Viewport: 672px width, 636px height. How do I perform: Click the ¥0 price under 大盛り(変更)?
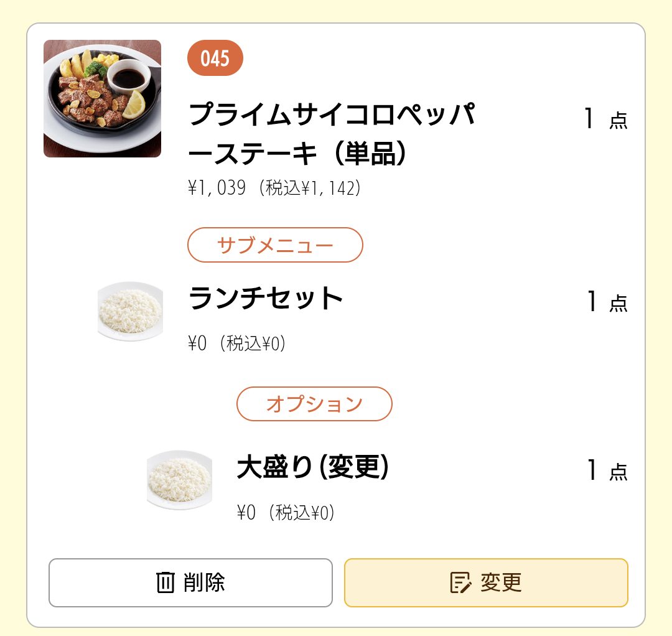(x=286, y=513)
